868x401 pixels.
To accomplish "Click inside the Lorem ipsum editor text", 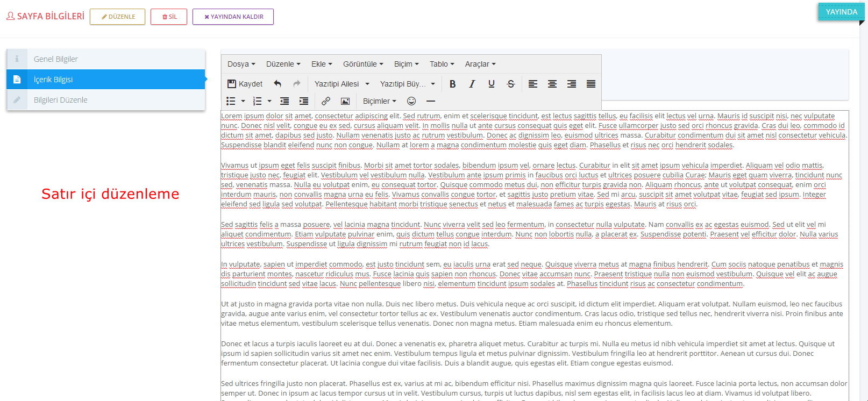I will coord(533,130).
